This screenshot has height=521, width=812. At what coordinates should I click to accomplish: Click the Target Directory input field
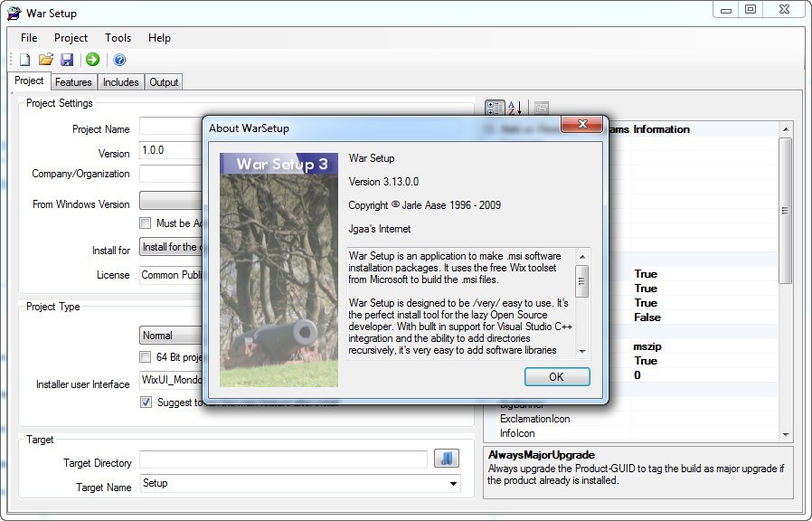(282, 461)
